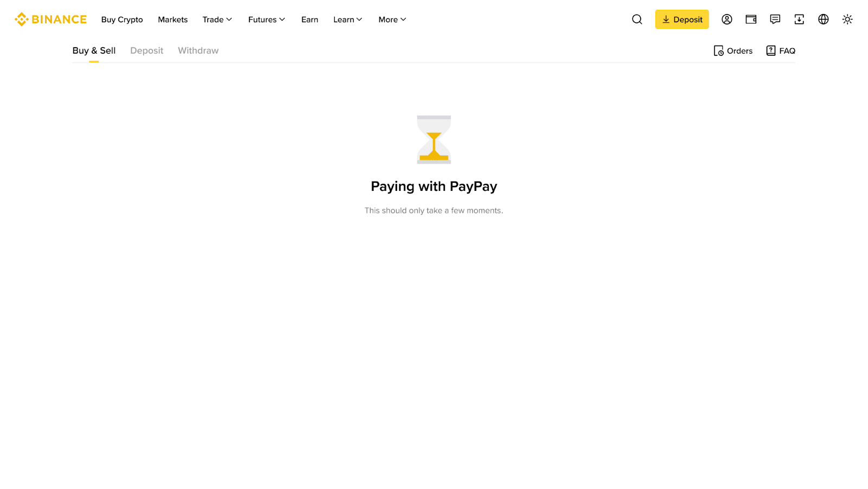Click the Binance logo
The width and height of the screenshot is (868, 489).
pos(50,20)
